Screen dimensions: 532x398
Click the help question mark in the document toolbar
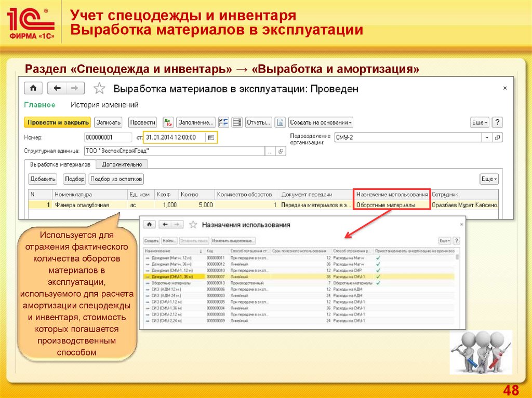click(x=497, y=122)
